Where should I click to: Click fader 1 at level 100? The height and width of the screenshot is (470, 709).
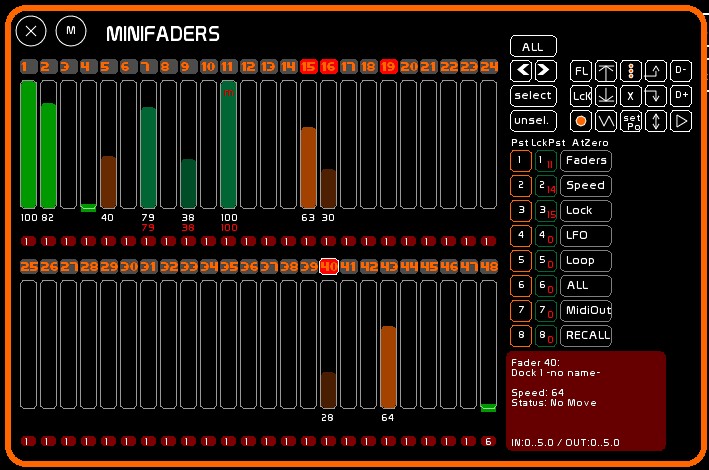[28, 145]
